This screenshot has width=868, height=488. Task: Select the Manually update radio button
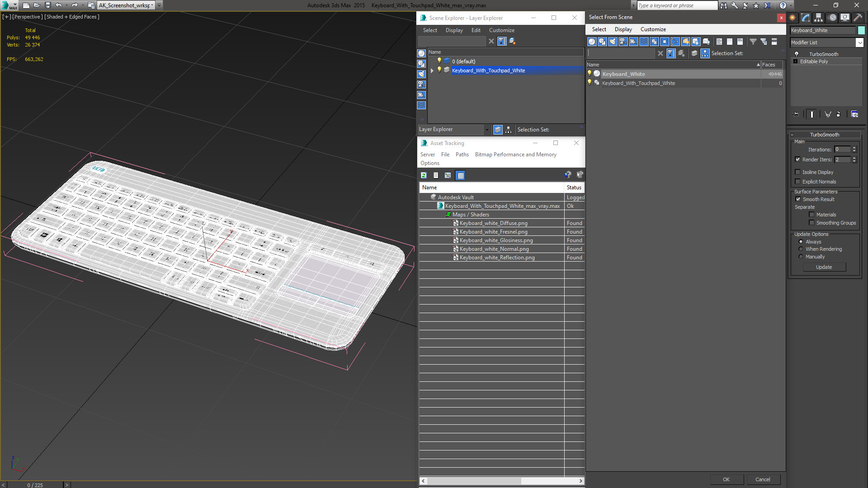801,257
